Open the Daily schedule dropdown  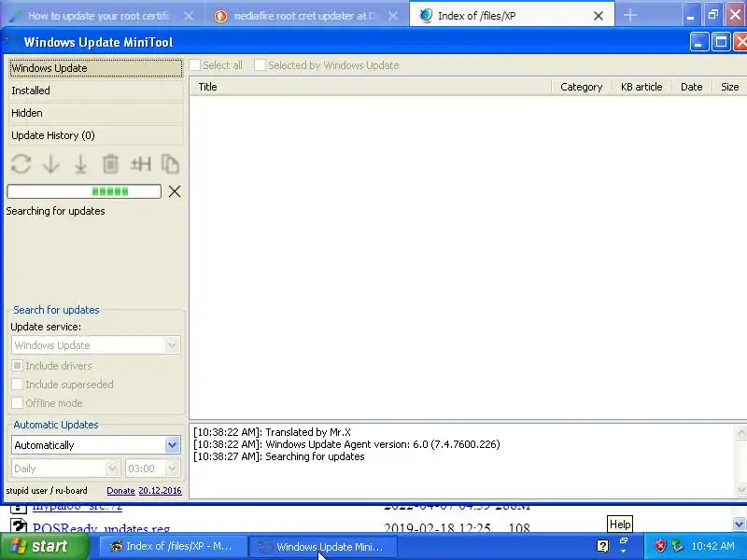[65, 469]
